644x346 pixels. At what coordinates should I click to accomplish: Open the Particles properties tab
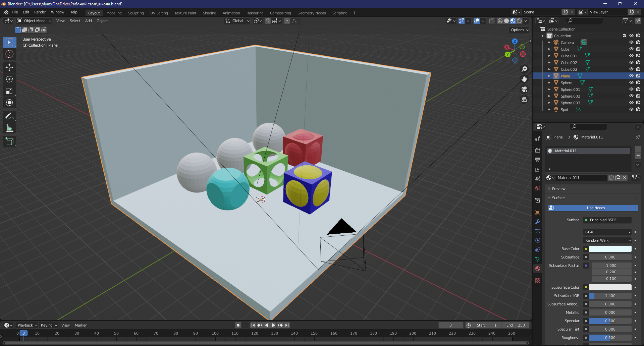click(538, 231)
